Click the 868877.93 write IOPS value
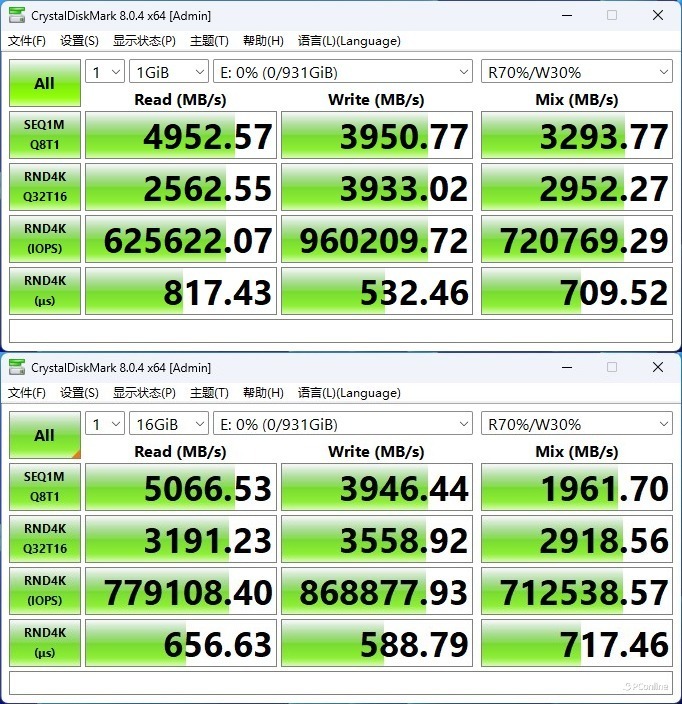This screenshot has height=704, width=682. [x=377, y=591]
